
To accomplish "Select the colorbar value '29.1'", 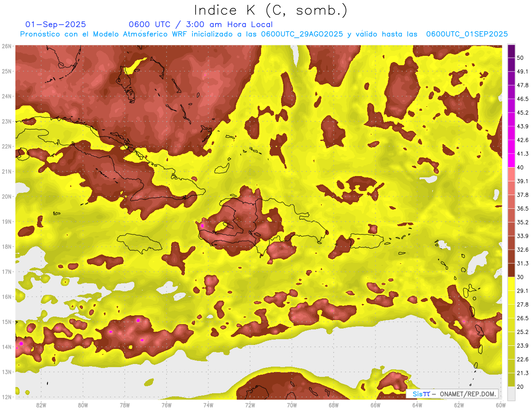I will (522, 291).
